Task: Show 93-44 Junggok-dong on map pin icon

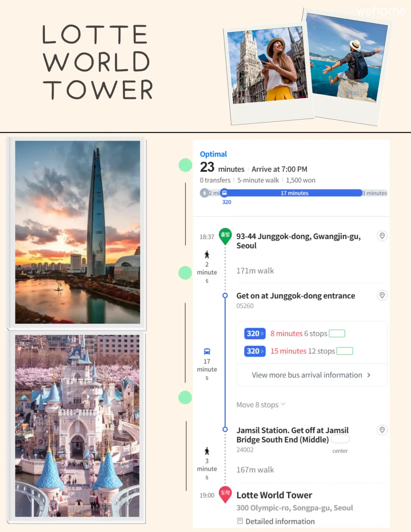Action: 382,236
